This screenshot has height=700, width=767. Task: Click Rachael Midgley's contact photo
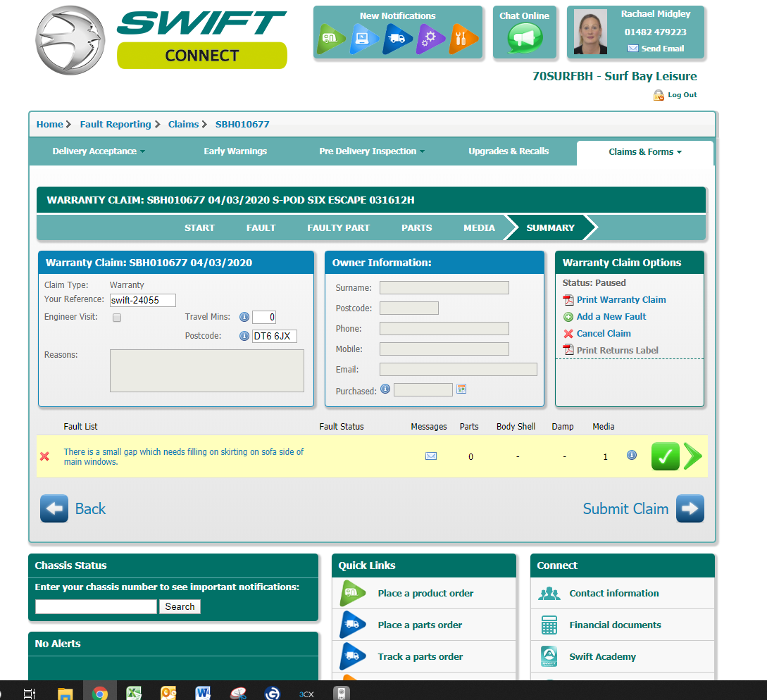click(590, 32)
